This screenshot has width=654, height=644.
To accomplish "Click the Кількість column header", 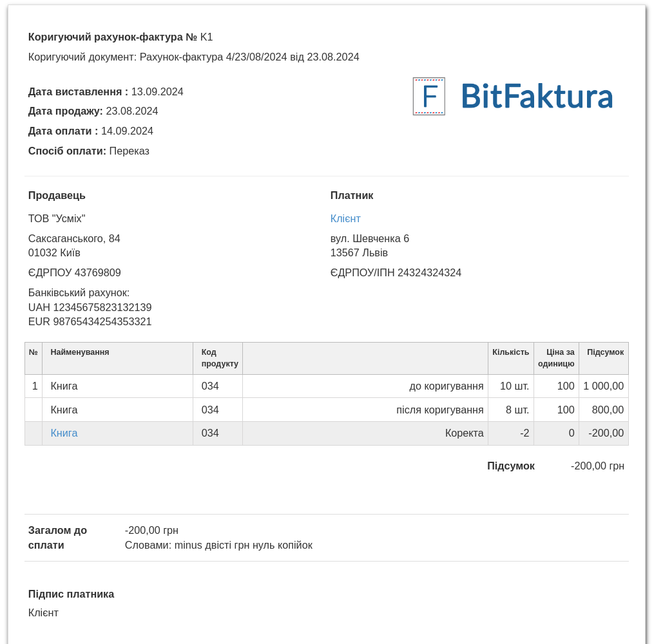I will point(510,352).
